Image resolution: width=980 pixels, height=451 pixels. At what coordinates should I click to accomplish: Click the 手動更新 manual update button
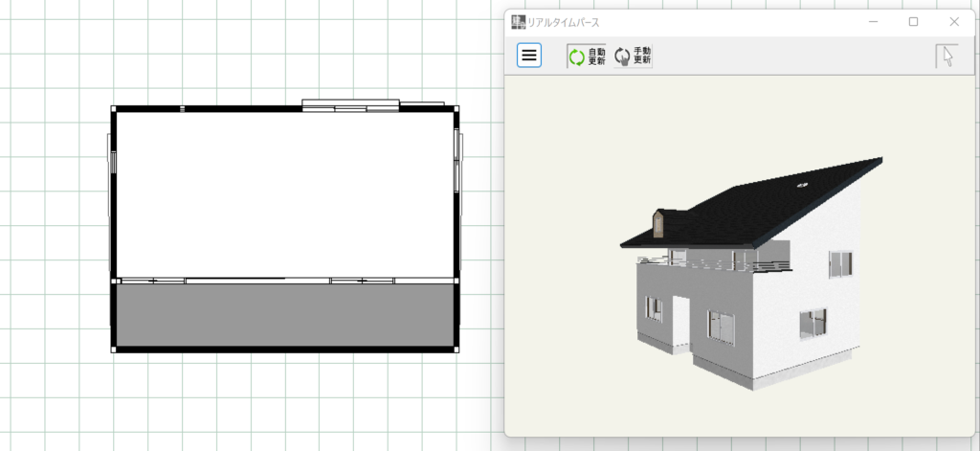633,56
